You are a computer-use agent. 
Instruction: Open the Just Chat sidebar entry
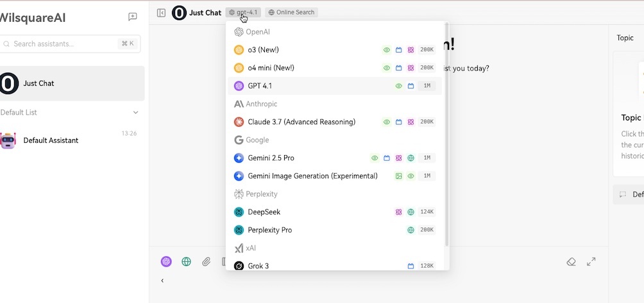[72, 83]
